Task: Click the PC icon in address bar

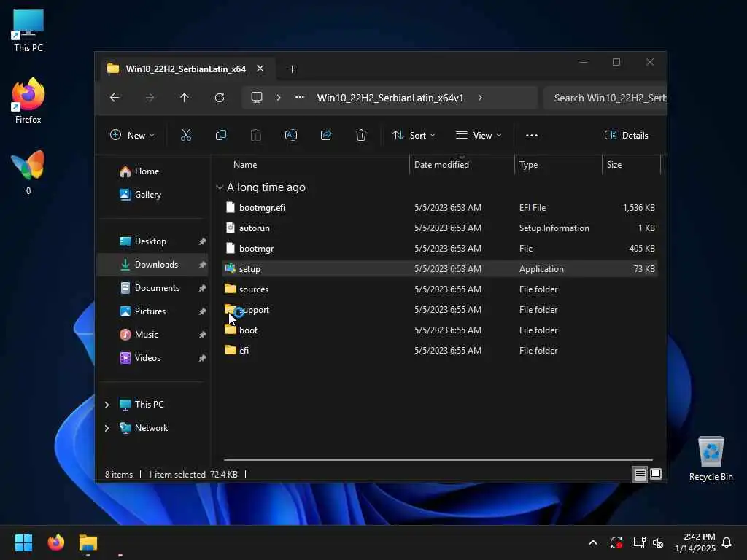Action: click(x=257, y=98)
